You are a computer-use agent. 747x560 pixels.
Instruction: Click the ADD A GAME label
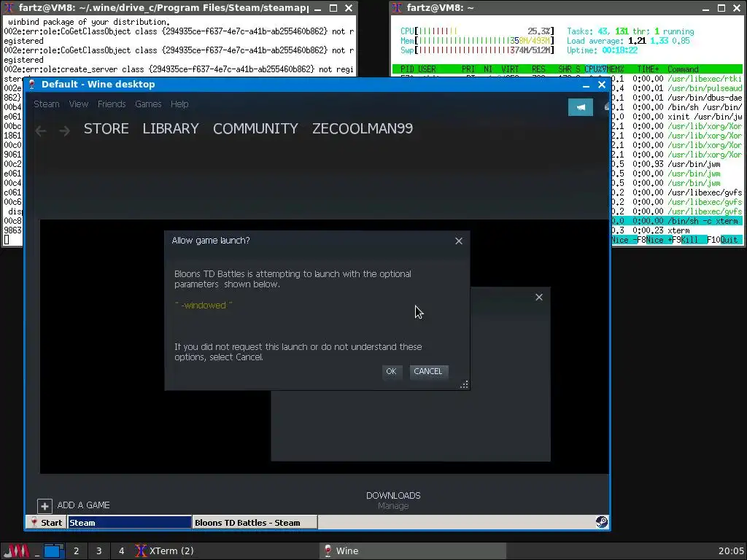83,505
